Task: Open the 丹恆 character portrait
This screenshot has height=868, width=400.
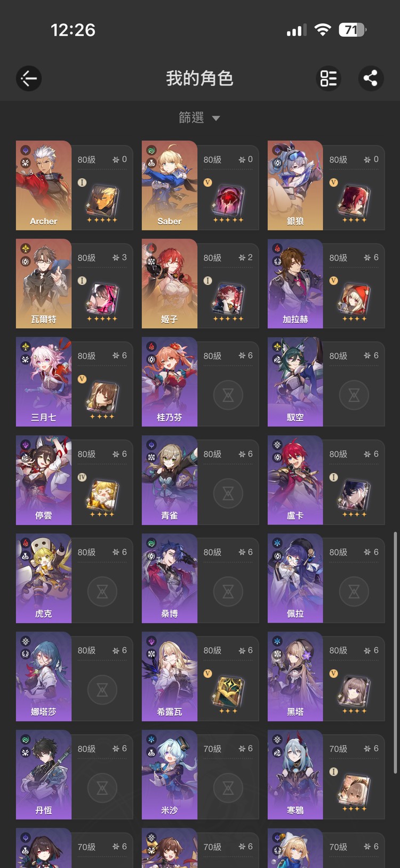Action: coord(44,775)
